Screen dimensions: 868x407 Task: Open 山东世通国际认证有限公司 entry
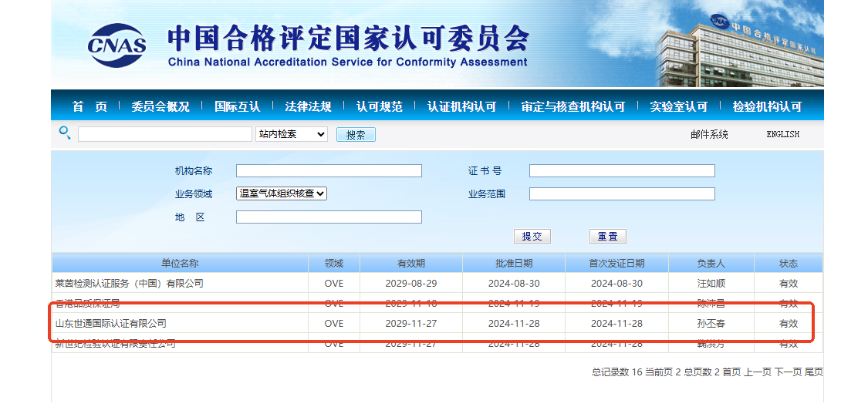click(x=110, y=324)
